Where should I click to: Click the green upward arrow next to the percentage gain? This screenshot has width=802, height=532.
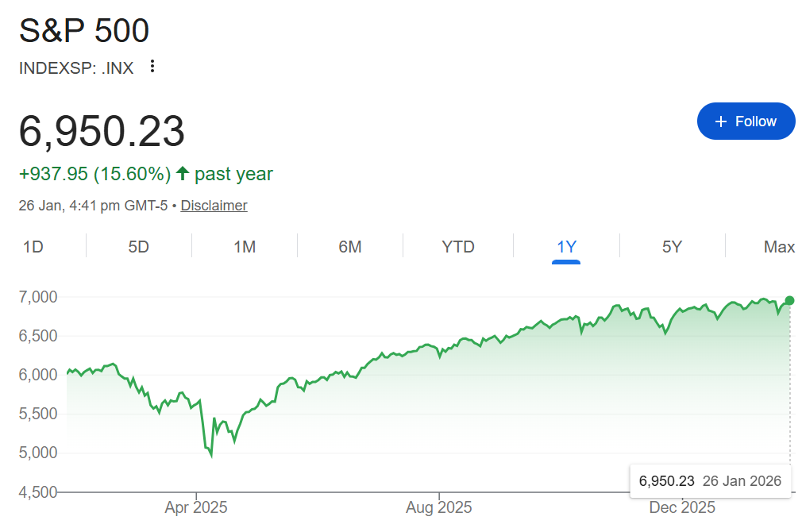click(x=183, y=173)
